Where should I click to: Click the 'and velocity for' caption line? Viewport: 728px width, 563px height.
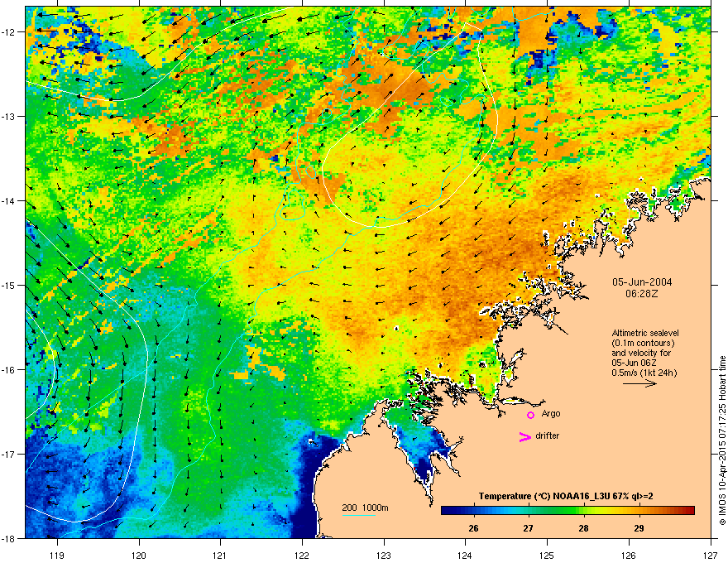tap(641, 353)
